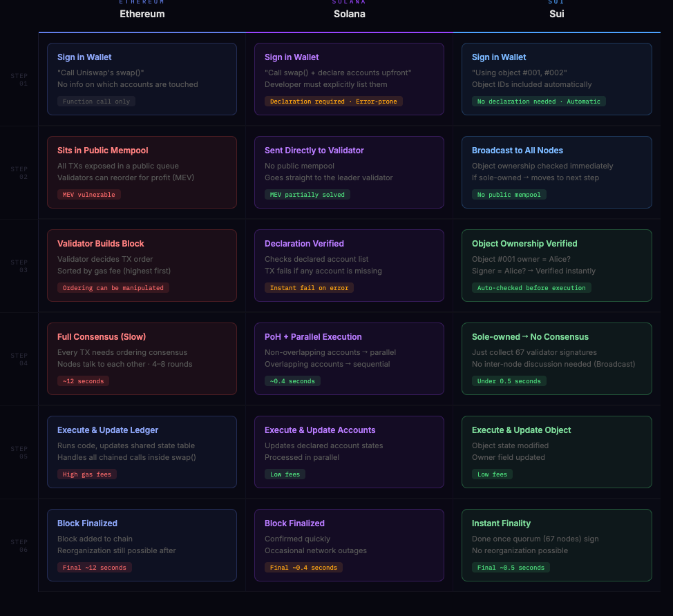
Task: Click the '~0.4 seconds' badge in Step 04
Action: 292,381
